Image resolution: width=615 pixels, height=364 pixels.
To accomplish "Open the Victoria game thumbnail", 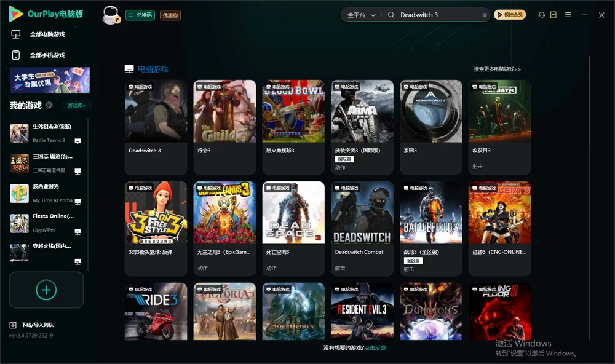I will [224, 312].
